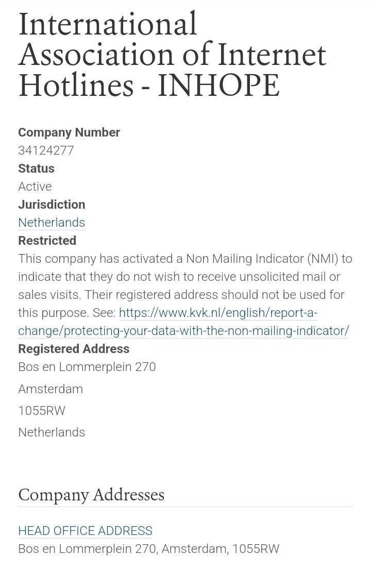Select the Jurisdiction label

point(52,205)
